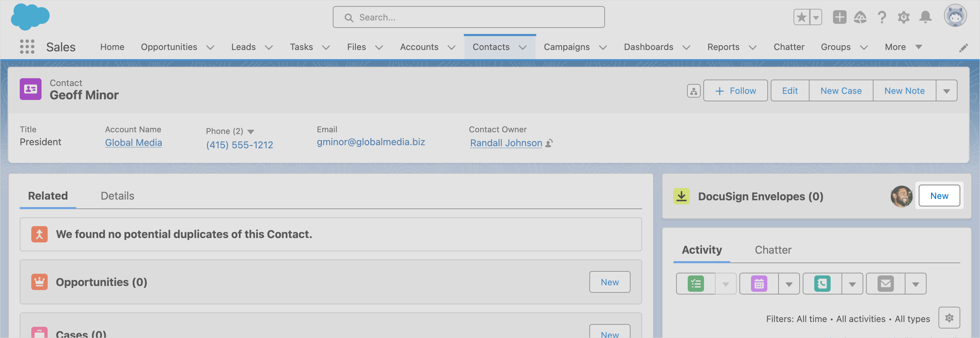Click into the global Search field

point(468,17)
